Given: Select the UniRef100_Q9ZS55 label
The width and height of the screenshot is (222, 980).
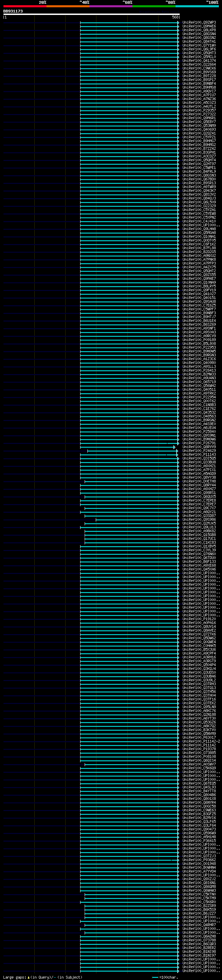Looking at the screenshot, I should pos(199,275).
